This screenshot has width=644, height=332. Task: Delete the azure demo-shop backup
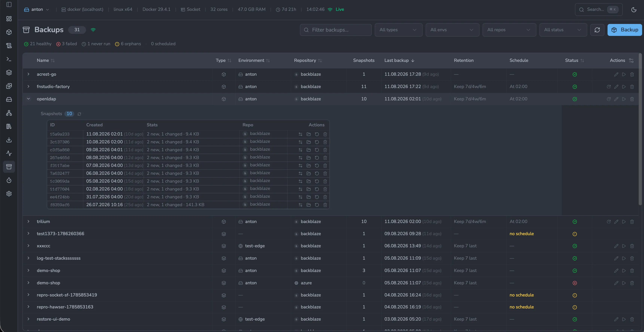(x=632, y=283)
